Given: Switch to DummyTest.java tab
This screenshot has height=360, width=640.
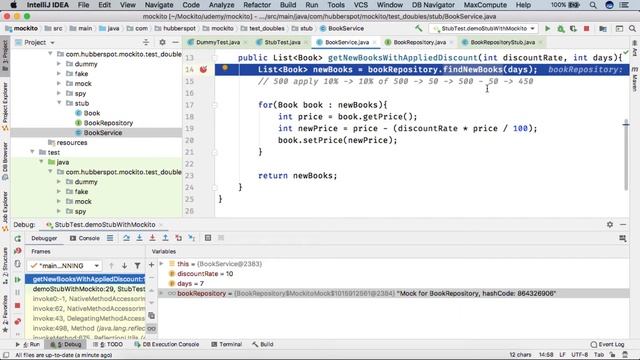Looking at the screenshot, I should tap(218, 42).
